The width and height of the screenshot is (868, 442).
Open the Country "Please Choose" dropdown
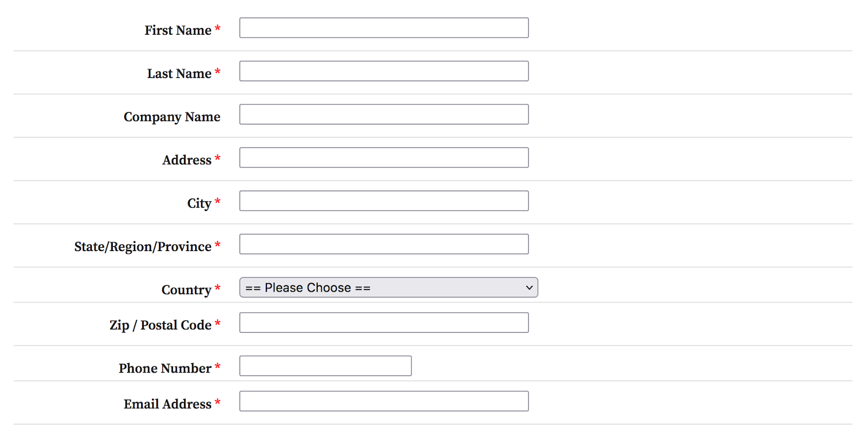tap(388, 287)
